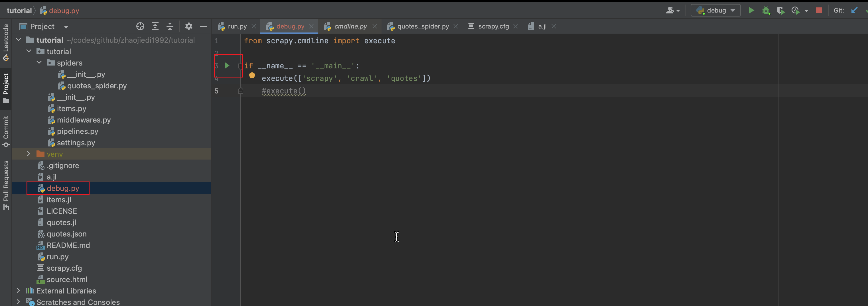The image size is (868, 306).
Task: Run the debug configuration with the green play button
Action: [x=751, y=11]
